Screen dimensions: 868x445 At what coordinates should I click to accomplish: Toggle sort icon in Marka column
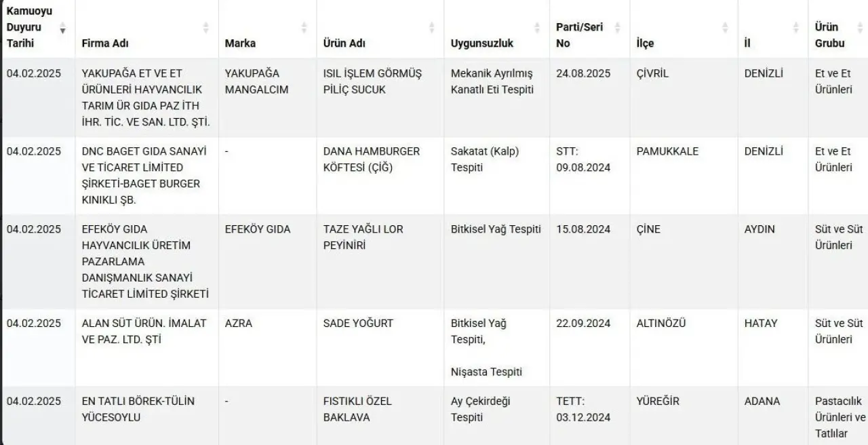304,28
